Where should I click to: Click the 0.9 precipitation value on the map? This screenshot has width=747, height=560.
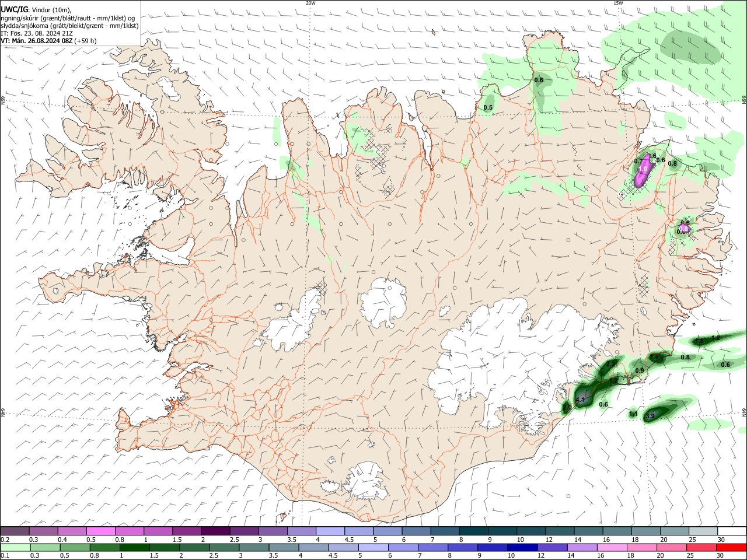640,370
